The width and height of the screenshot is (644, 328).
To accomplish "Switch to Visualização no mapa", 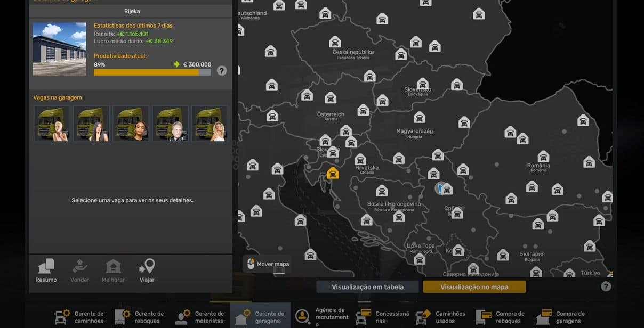I will 474,287.
